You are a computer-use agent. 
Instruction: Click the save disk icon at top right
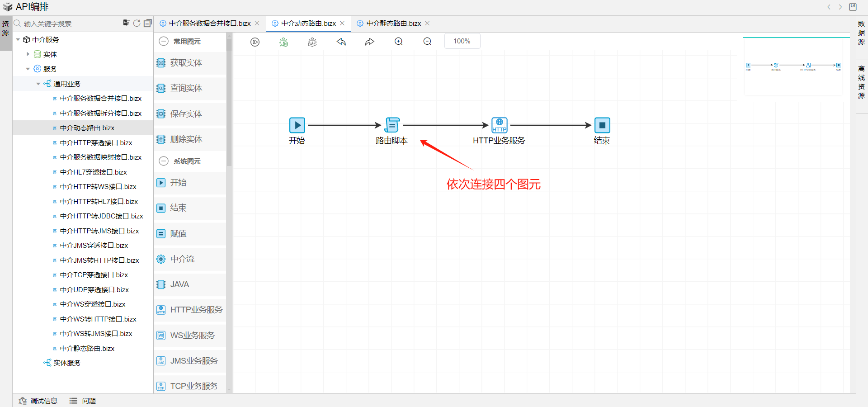pos(853,7)
